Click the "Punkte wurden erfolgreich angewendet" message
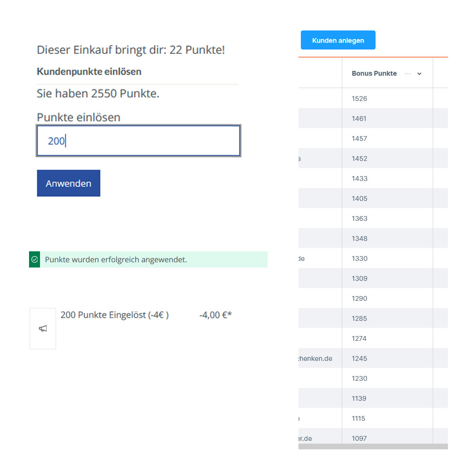This screenshot has height=476, width=476. [x=116, y=259]
